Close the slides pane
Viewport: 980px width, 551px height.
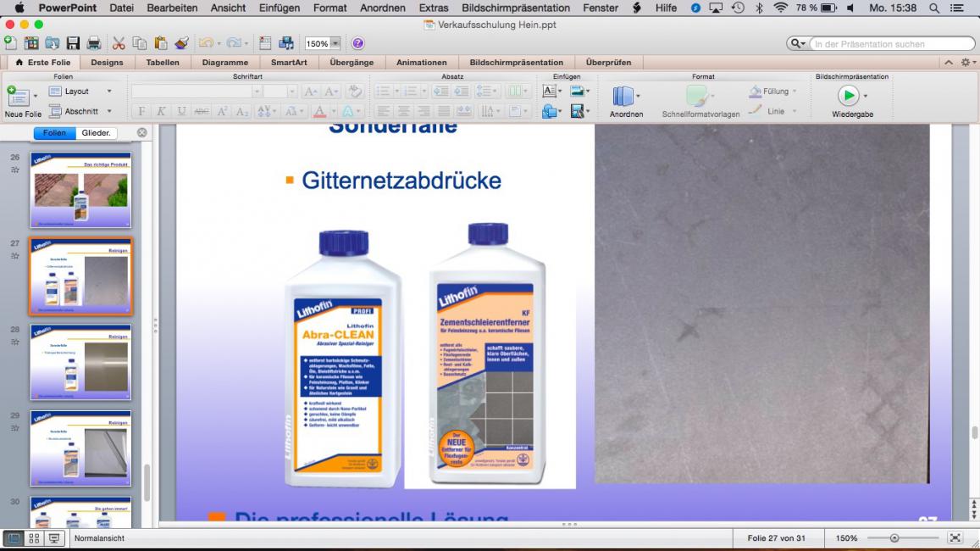pyautogui.click(x=141, y=132)
